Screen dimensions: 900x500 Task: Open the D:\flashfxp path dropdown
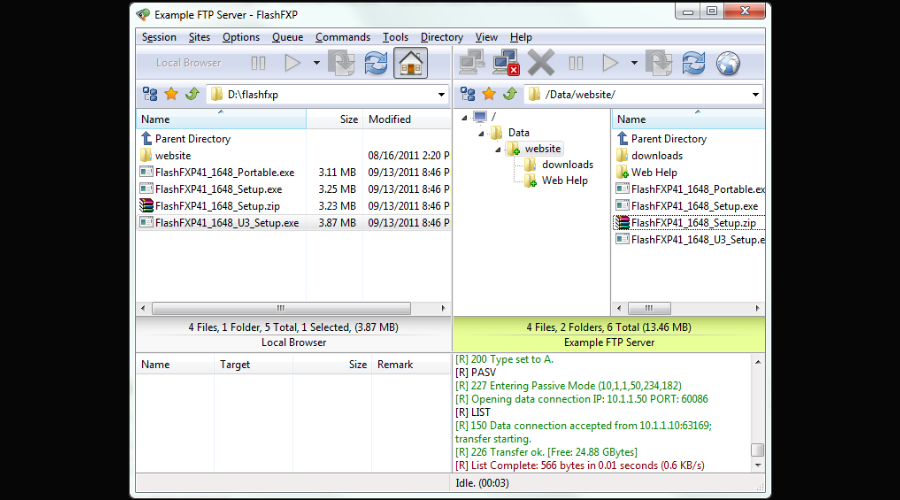click(x=441, y=95)
